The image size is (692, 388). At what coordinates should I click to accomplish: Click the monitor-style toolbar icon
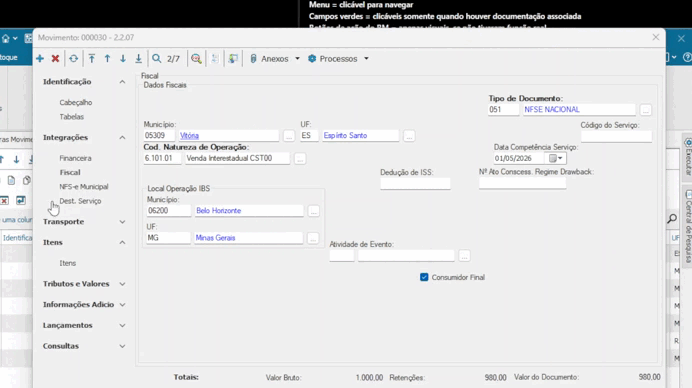233,59
